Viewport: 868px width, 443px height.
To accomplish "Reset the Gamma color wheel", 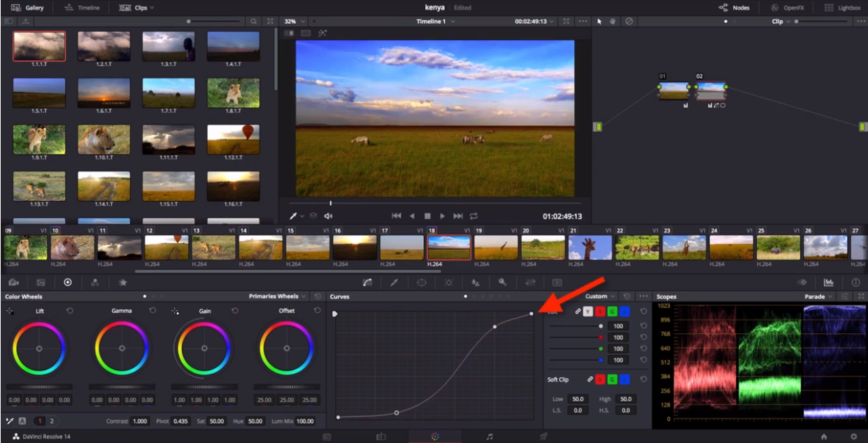I will click(x=152, y=310).
